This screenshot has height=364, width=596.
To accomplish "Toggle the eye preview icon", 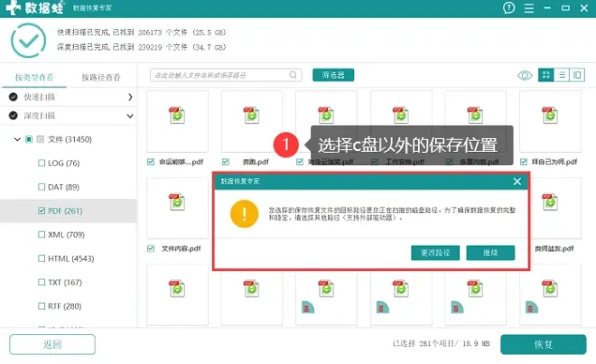I will [x=525, y=75].
